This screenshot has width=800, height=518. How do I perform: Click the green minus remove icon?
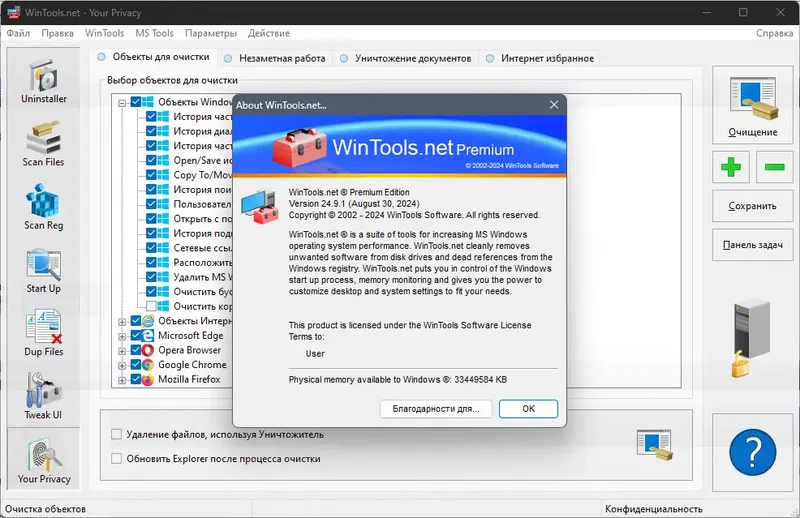point(774,167)
